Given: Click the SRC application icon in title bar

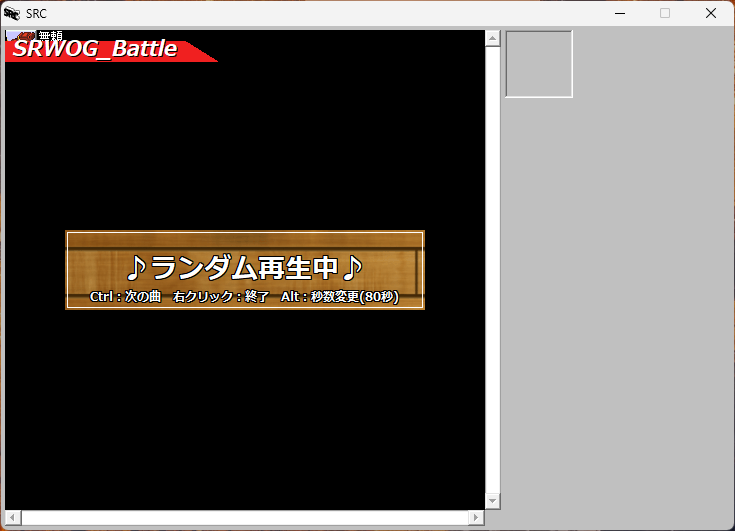Looking at the screenshot, I should 12,14.
